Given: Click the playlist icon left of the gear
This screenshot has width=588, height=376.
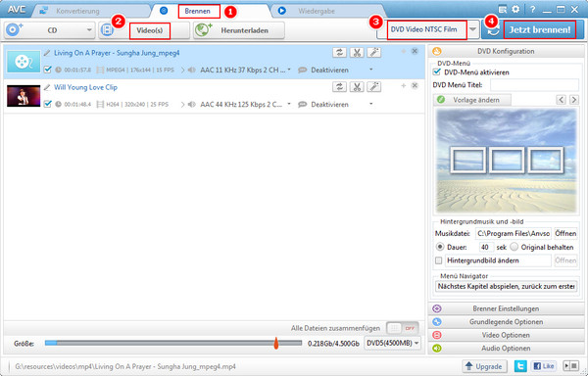Looking at the screenshot, I should tap(503, 10).
